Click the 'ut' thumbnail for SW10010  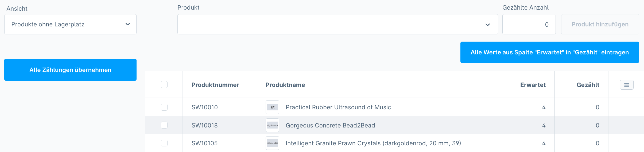coord(272,107)
